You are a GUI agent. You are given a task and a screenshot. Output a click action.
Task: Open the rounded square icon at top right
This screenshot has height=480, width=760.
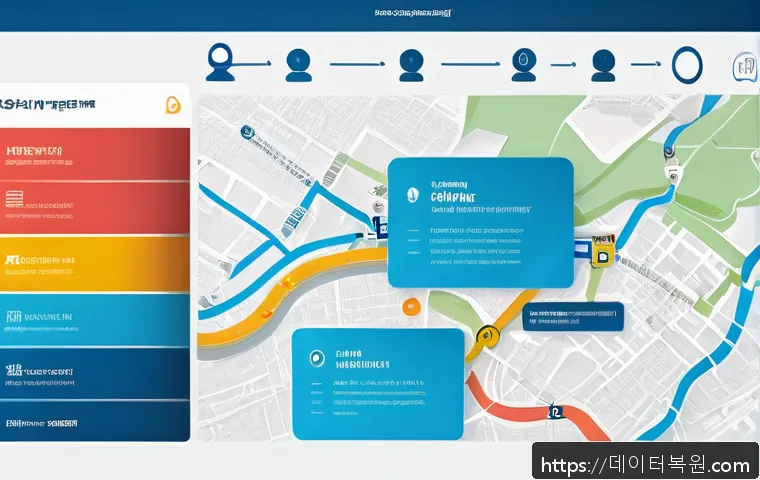coord(743,68)
